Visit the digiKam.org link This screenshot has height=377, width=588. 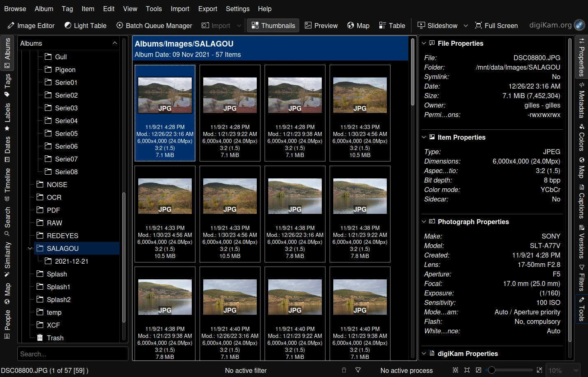pyautogui.click(x=551, y=25)
